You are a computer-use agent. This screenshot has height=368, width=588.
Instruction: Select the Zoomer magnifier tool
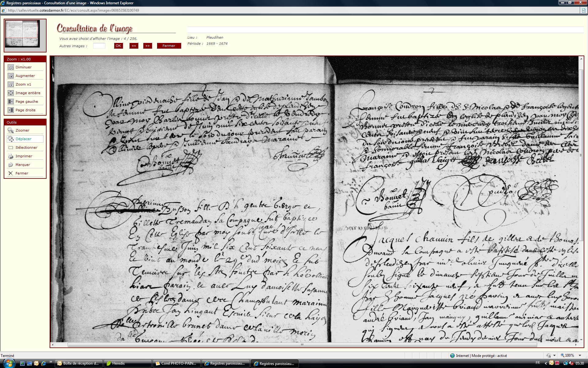coord(11,130)
